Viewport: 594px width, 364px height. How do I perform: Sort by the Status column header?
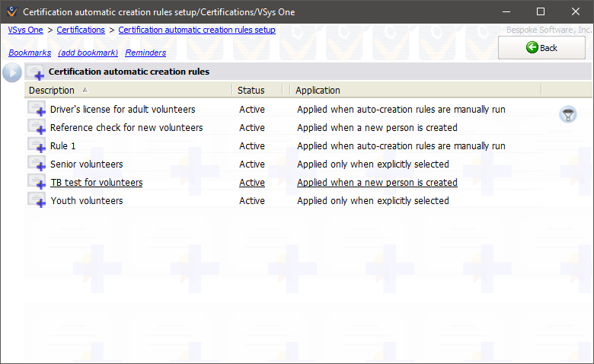251,91
